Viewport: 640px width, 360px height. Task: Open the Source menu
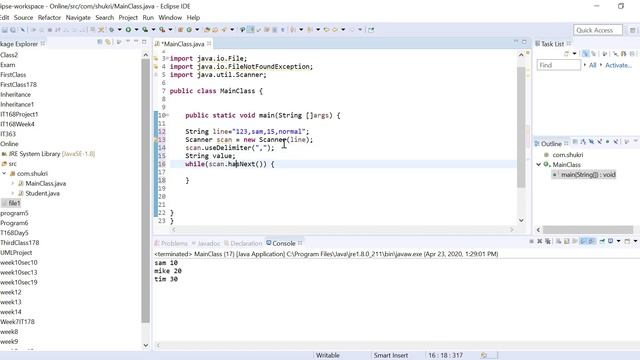click(x=23, y=18)
